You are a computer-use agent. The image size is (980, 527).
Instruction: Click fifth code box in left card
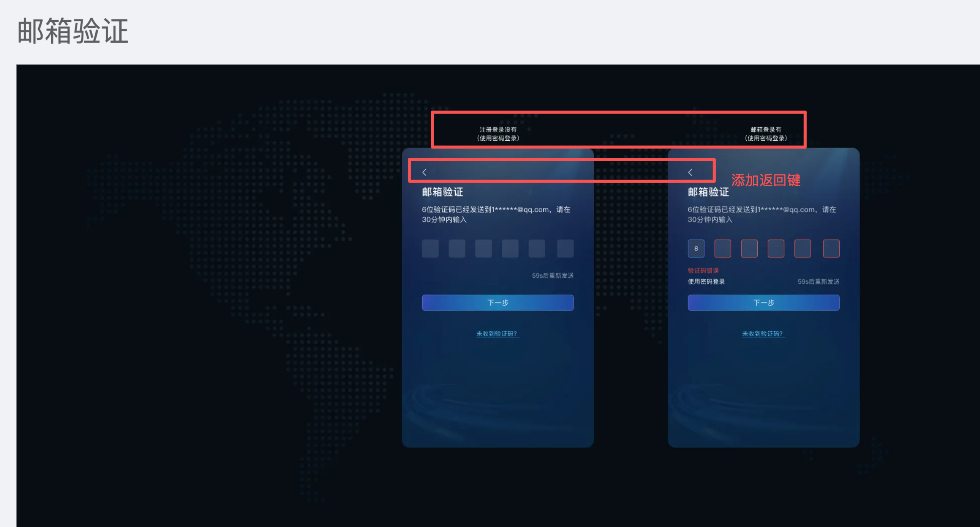click(x=537, y=249)
